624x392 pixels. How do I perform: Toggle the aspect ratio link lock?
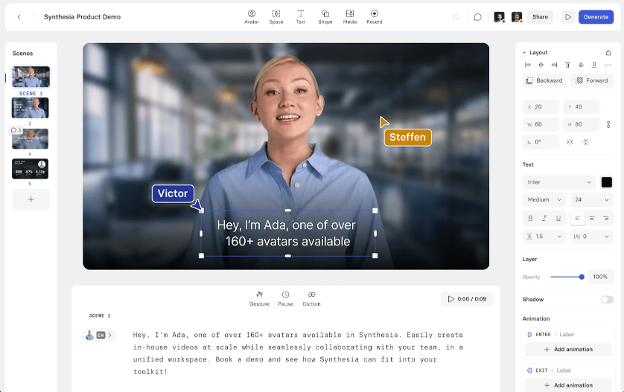(608, 125)
